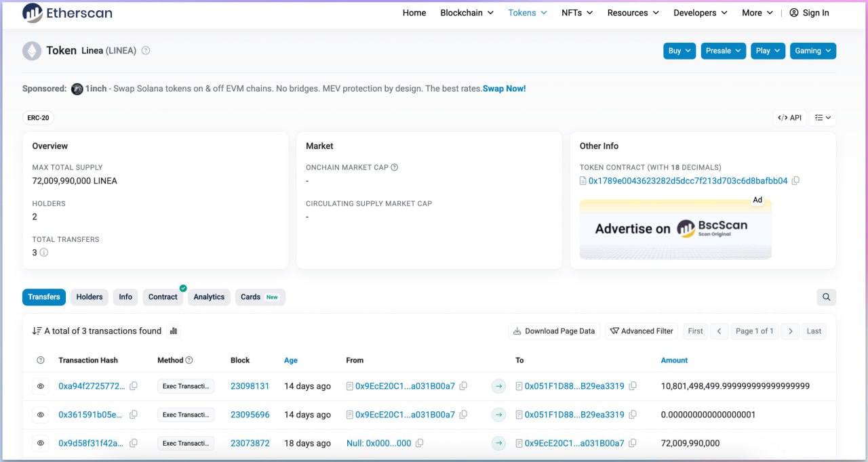Click next page arrow in pagination
The width and height of the screenshot is (868, 462).
coord(790,331)
